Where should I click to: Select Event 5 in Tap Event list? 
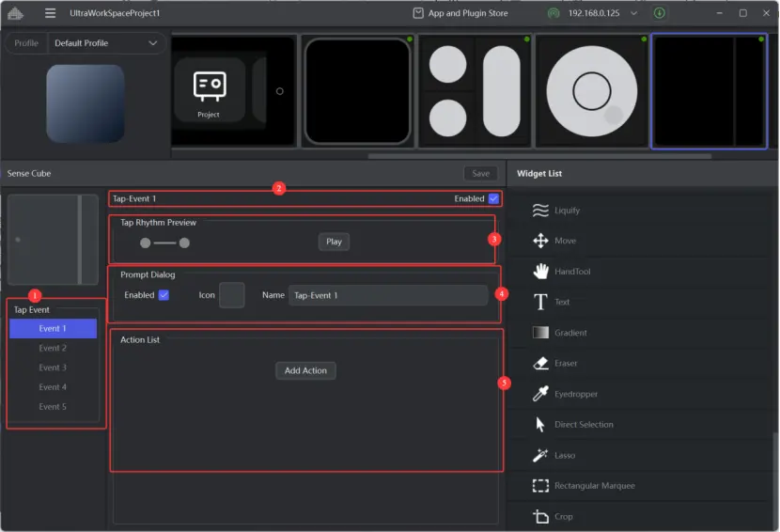click(x=54, y=407)
